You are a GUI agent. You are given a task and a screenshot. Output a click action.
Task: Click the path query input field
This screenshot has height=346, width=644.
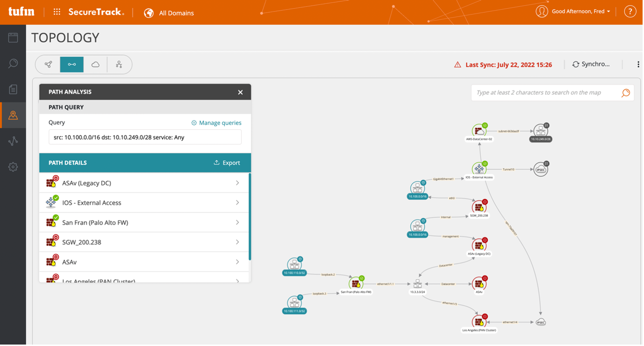[x=145, y=137]
